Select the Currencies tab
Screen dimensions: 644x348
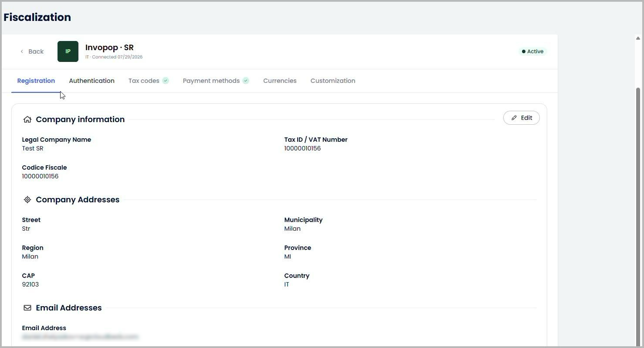pos(280,81)
